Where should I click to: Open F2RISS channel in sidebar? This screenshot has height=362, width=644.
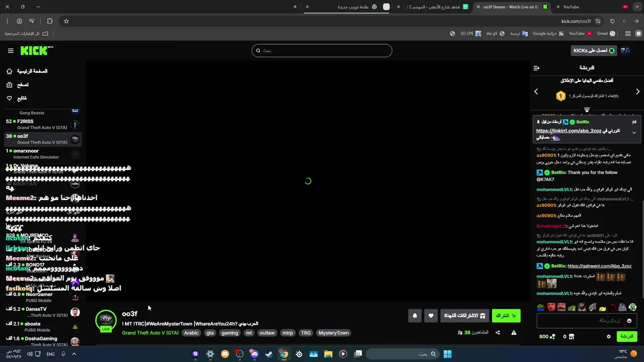click(43, 124)
